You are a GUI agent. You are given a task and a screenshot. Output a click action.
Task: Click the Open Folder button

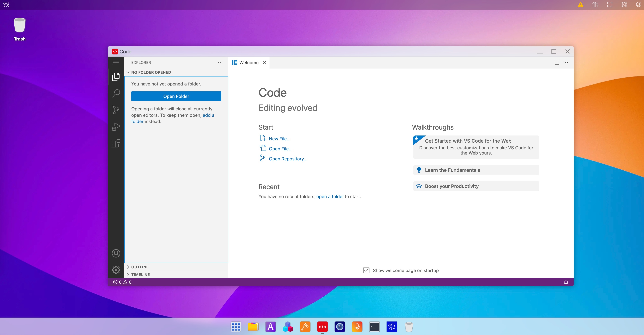(x=176, y=96)
